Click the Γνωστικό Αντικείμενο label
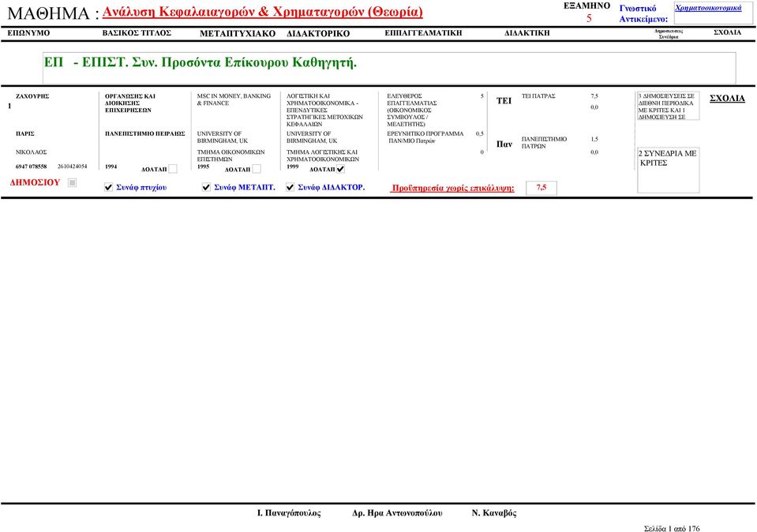757x532 pixels. tap(643, 14)
